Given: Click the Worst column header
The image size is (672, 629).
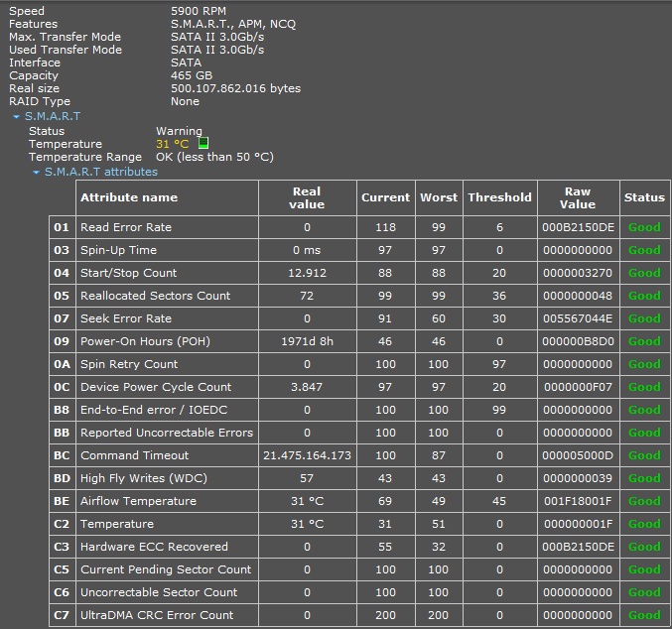Looking at the screenshot, I should [x=439, y=197].
